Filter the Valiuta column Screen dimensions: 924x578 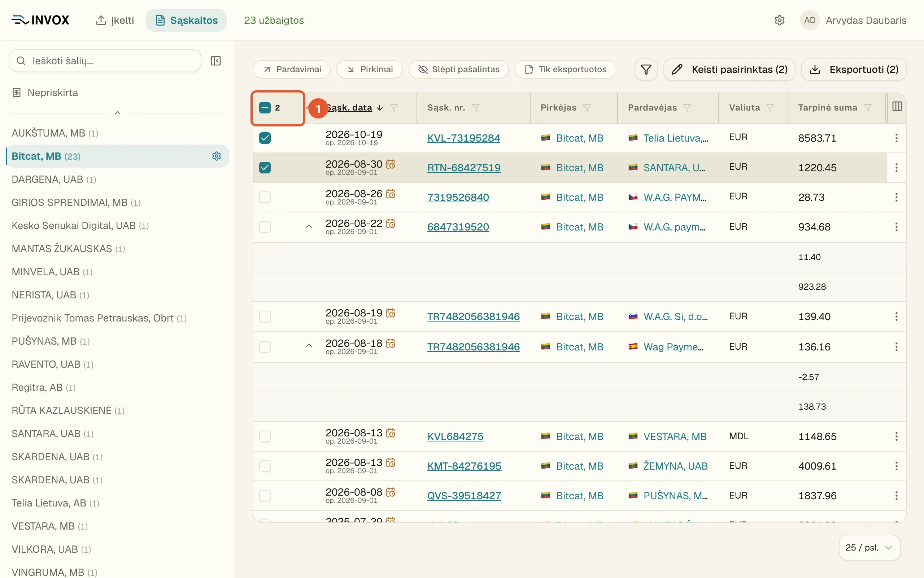771,108
